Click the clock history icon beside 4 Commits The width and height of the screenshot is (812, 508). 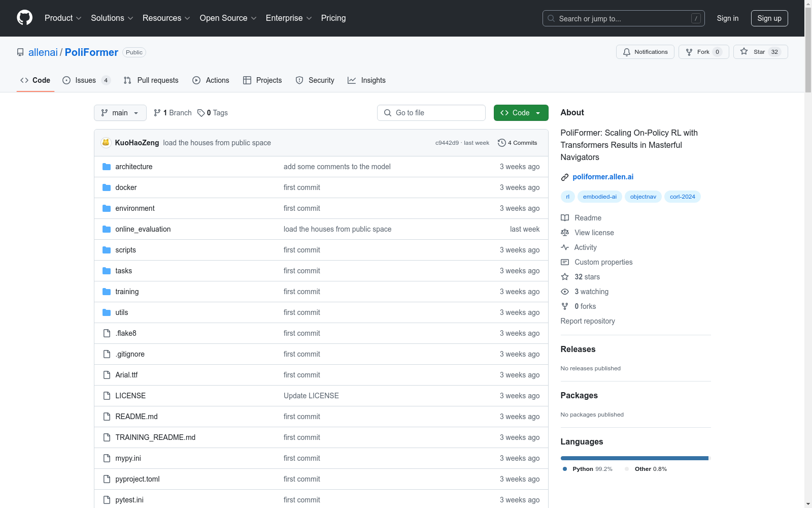[502, 143]
